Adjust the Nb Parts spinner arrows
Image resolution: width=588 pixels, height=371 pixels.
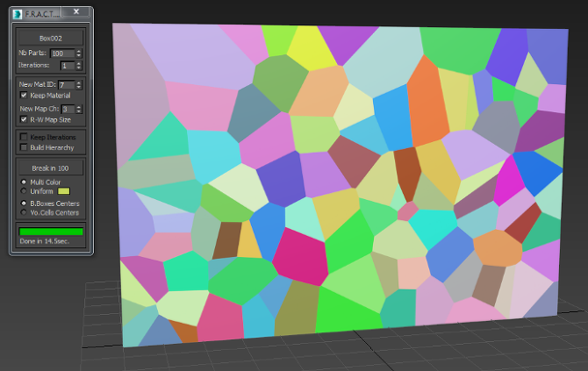pyautogui.click(x=78, y=54)
